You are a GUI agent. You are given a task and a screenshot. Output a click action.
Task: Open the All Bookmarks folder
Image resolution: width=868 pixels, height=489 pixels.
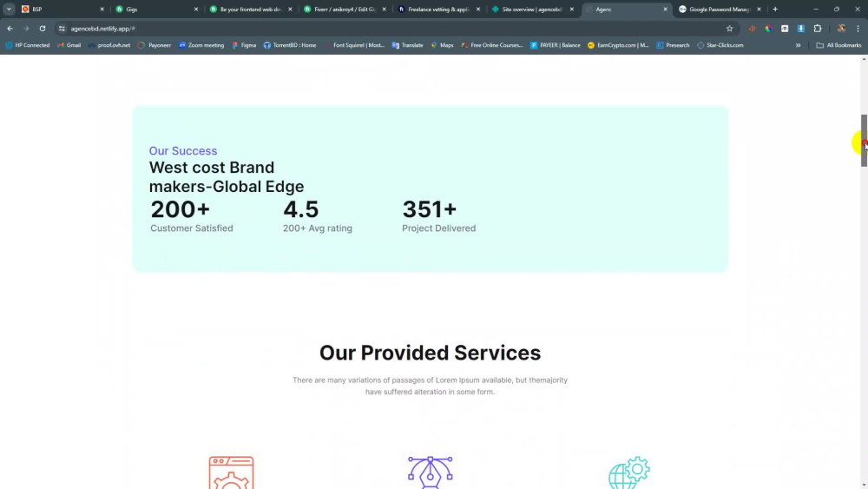838,45
